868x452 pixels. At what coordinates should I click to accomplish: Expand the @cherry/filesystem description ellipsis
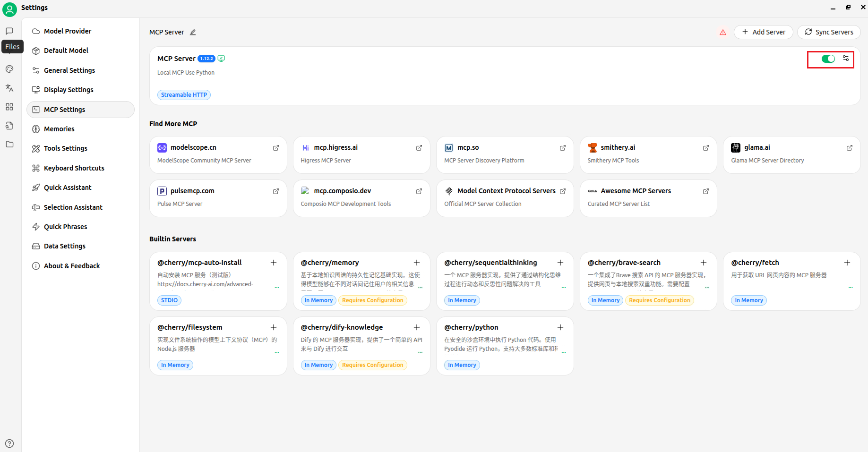[x=277, y=352]
